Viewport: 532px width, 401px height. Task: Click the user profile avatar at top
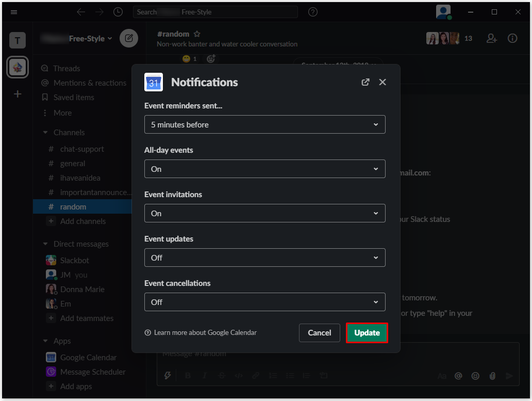(443, 12)
